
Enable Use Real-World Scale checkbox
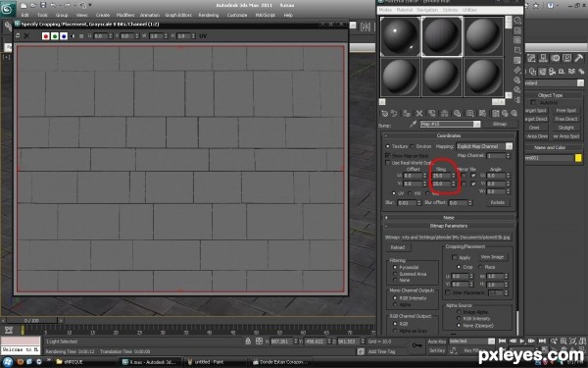(387, 163)
